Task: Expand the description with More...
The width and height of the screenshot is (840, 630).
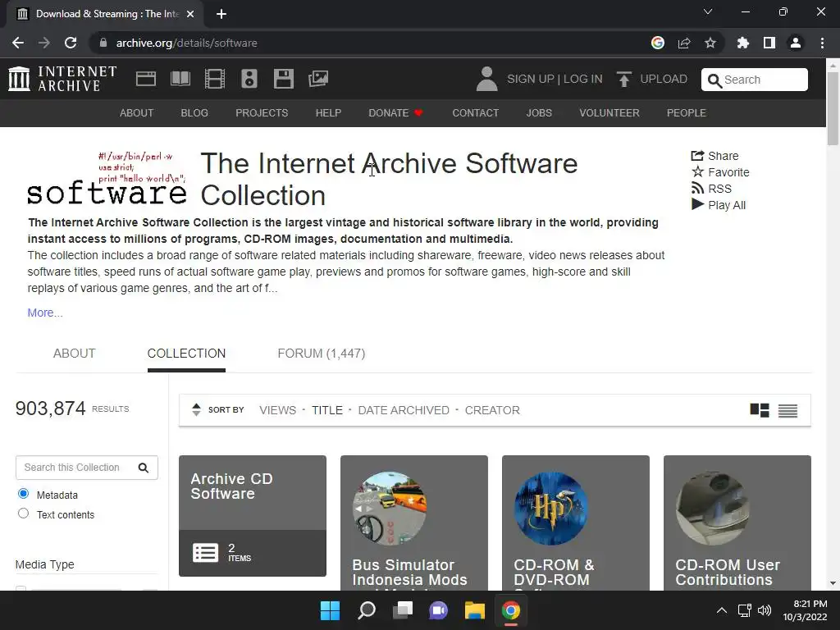Action: pos(45,313)
